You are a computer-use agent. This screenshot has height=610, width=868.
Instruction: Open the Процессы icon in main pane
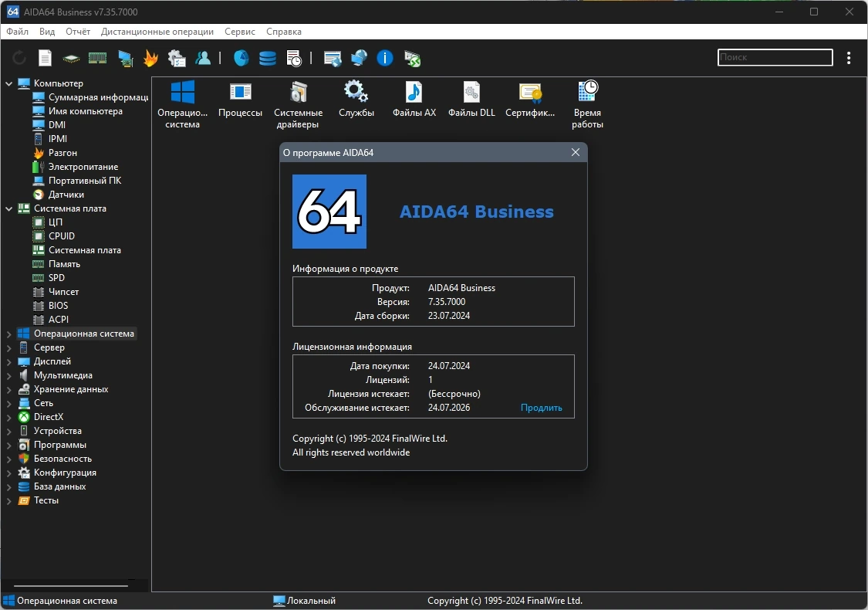240,99
